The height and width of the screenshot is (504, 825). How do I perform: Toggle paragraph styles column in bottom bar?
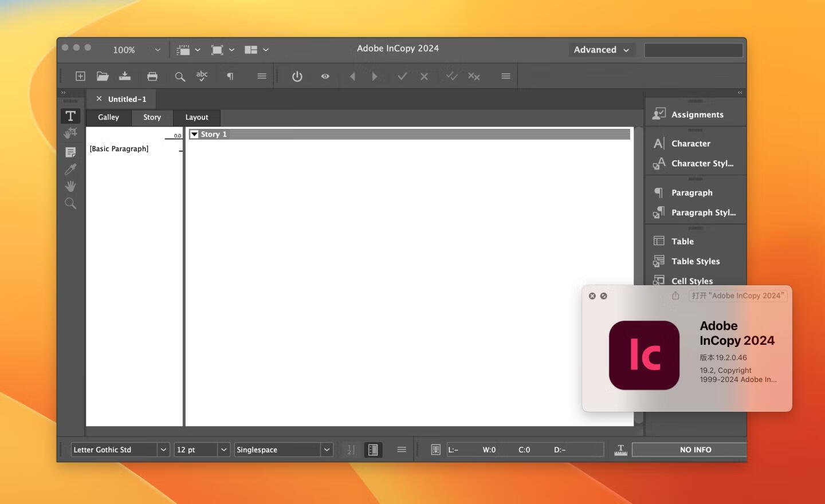point(373,450)
